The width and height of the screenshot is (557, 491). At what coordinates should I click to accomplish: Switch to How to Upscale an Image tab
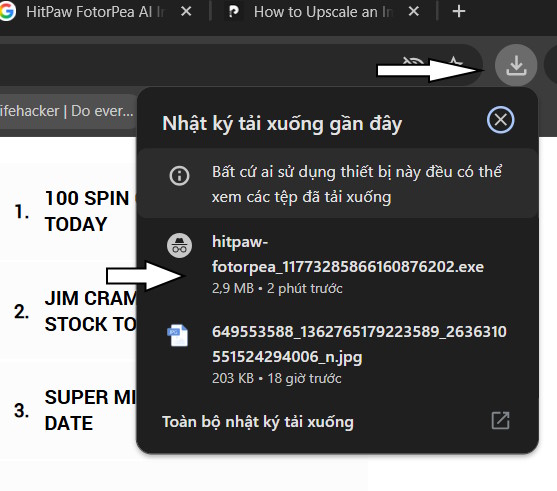323,12
